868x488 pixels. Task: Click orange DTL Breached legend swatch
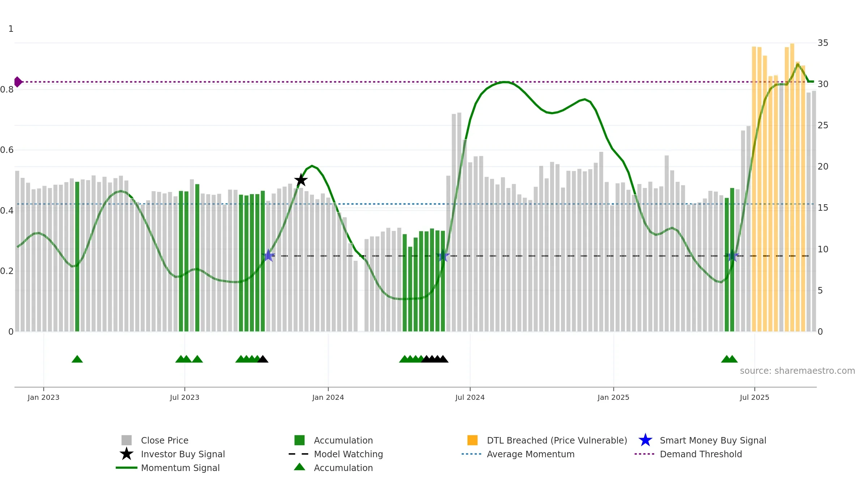coord(472,440)
